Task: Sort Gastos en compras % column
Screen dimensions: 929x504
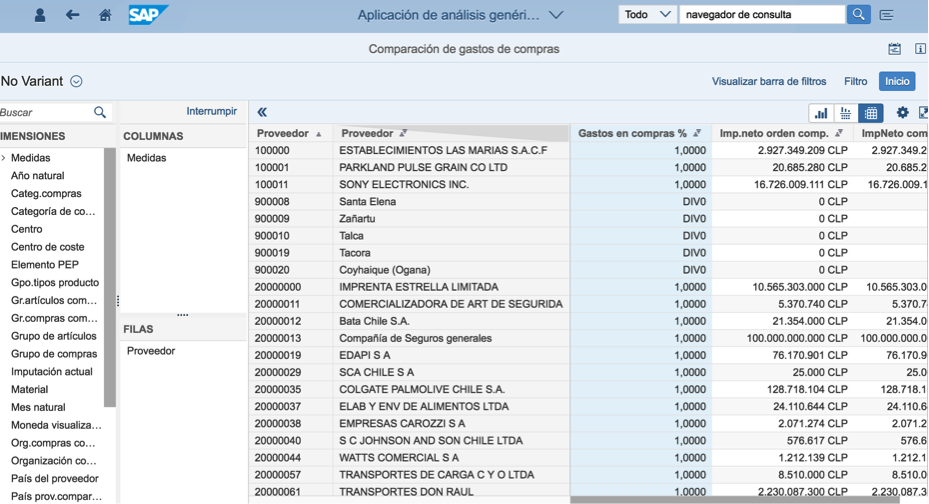Action: (697, 133)
